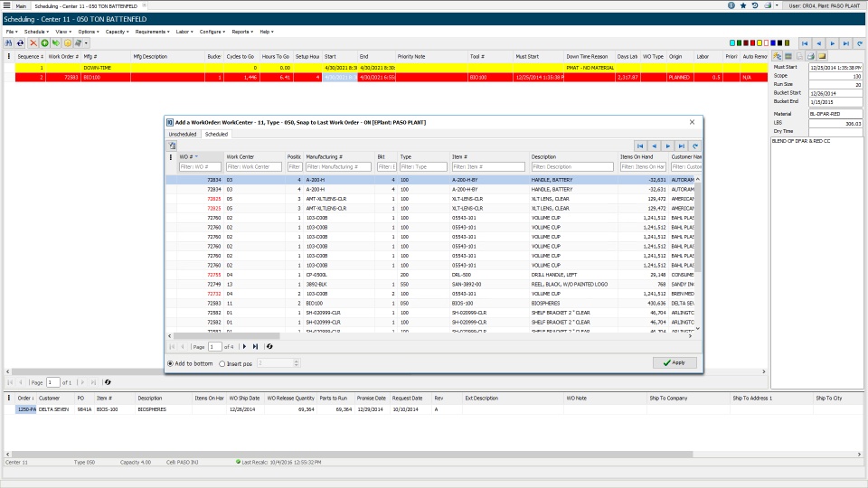Click the Filter Description input field
Screen dimensions: 868x488
point(572,166)
